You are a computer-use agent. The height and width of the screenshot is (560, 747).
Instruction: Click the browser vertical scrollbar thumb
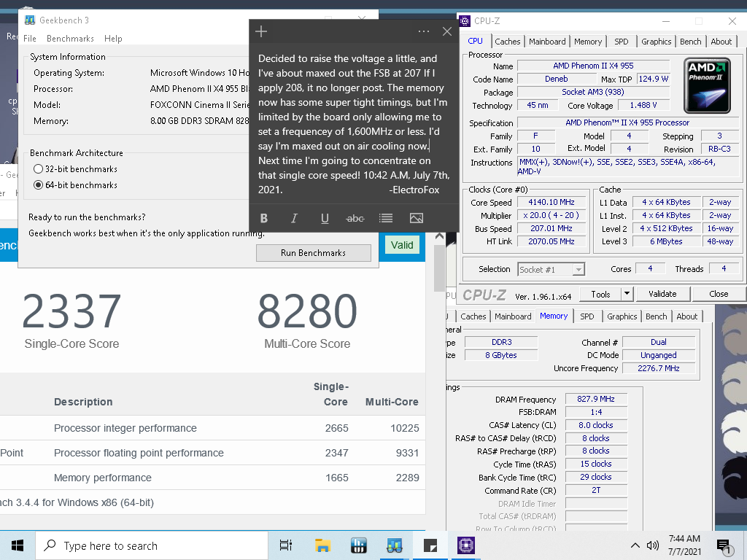tap(439, 268)
